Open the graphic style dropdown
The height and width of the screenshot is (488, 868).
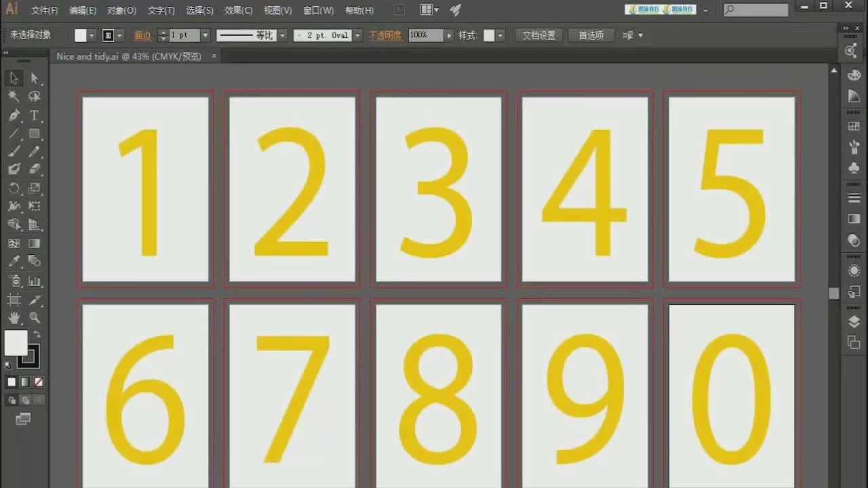(500, 35)
